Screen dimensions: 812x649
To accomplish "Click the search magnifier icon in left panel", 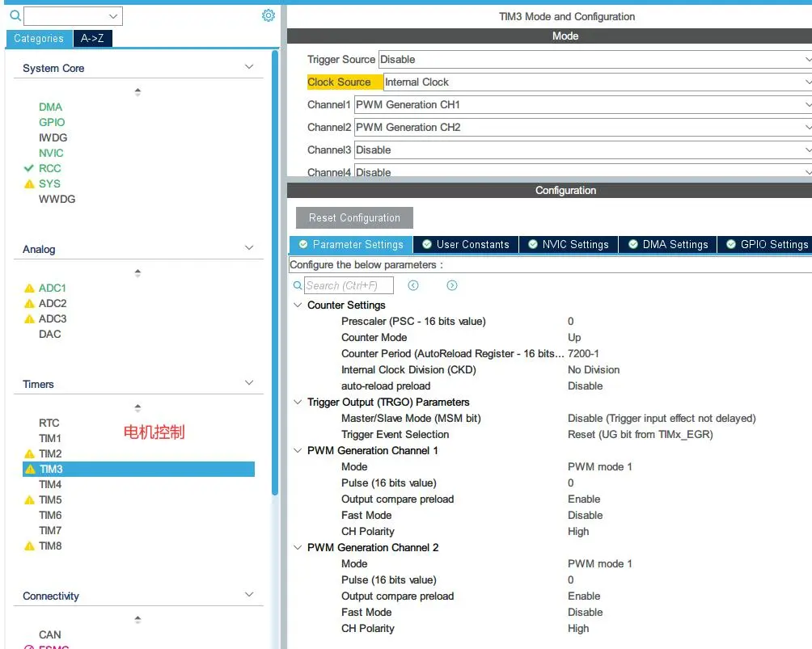I will [15, 15].
